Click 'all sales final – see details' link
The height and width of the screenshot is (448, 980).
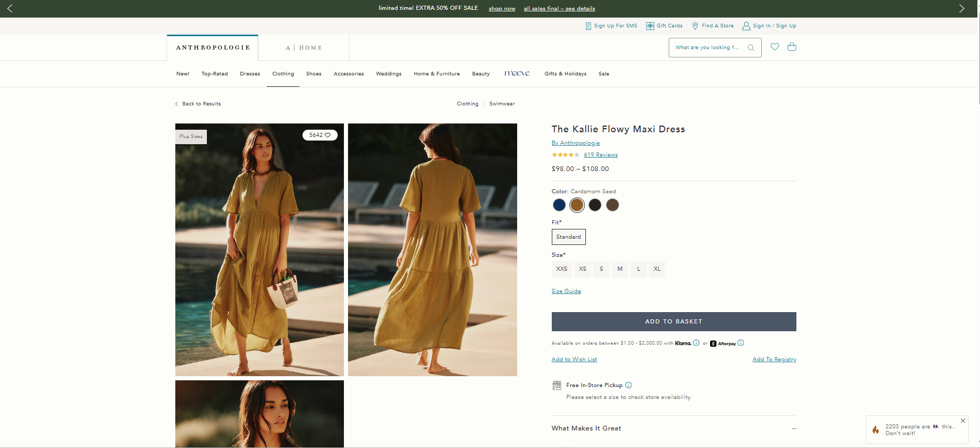click(560, 9)
